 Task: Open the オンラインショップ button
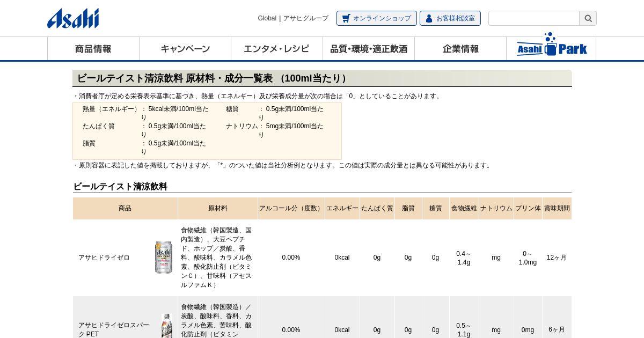click(377, 18)
